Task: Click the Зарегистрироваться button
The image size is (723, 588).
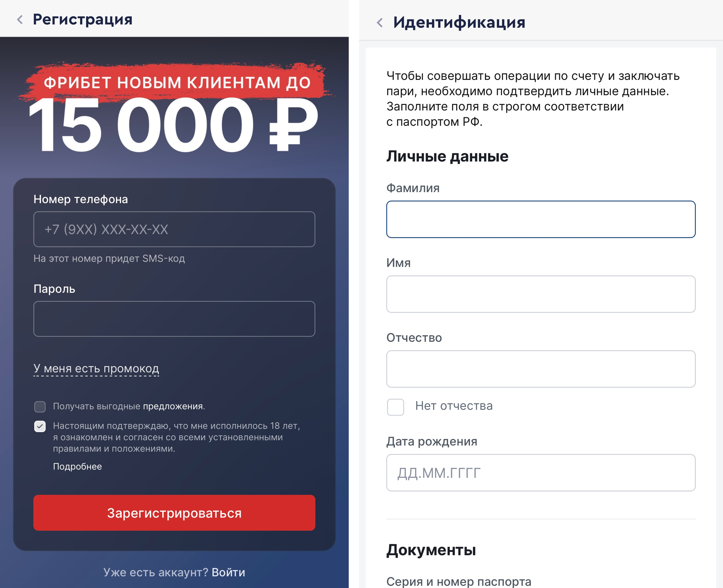Action: point(174,512)
